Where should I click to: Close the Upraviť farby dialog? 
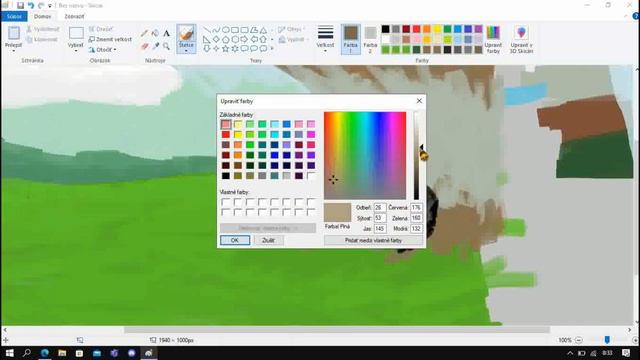[419, 101]
